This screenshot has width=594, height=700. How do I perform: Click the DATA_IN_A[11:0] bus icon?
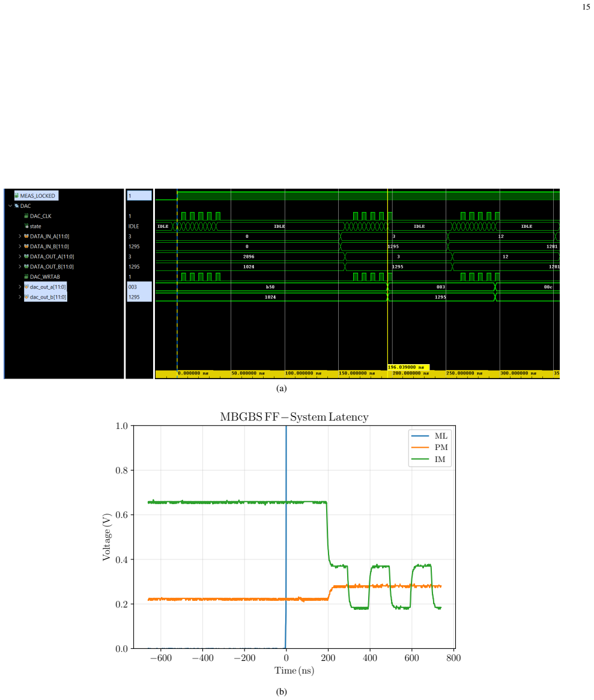26,236
